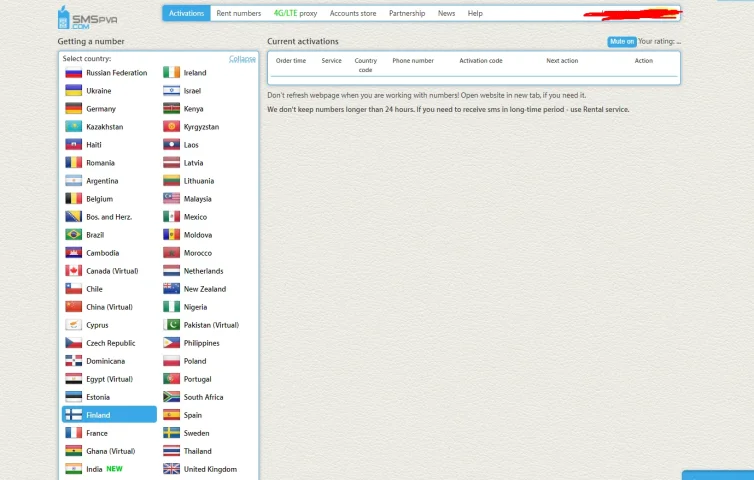Open the 4G/LTE proxy tab
The image size is (754, 480).
point(295,13)
